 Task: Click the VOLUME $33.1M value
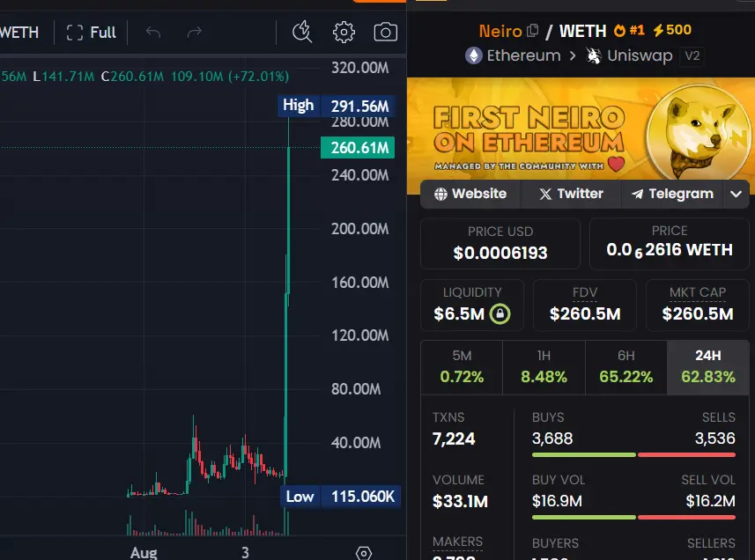[460, 501]
